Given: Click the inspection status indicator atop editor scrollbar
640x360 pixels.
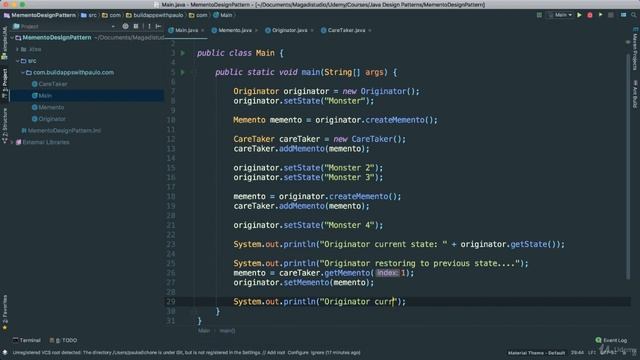Looking at the screenshot, I should tap(628, 42).
